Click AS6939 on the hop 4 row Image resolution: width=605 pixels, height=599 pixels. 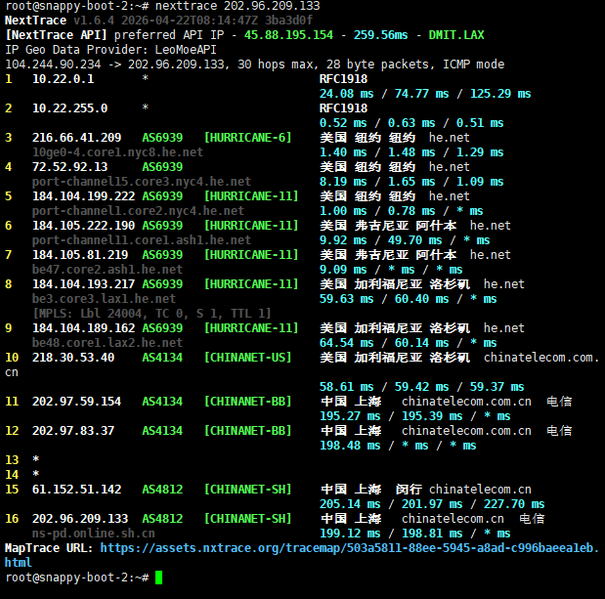tap(162, 167)
